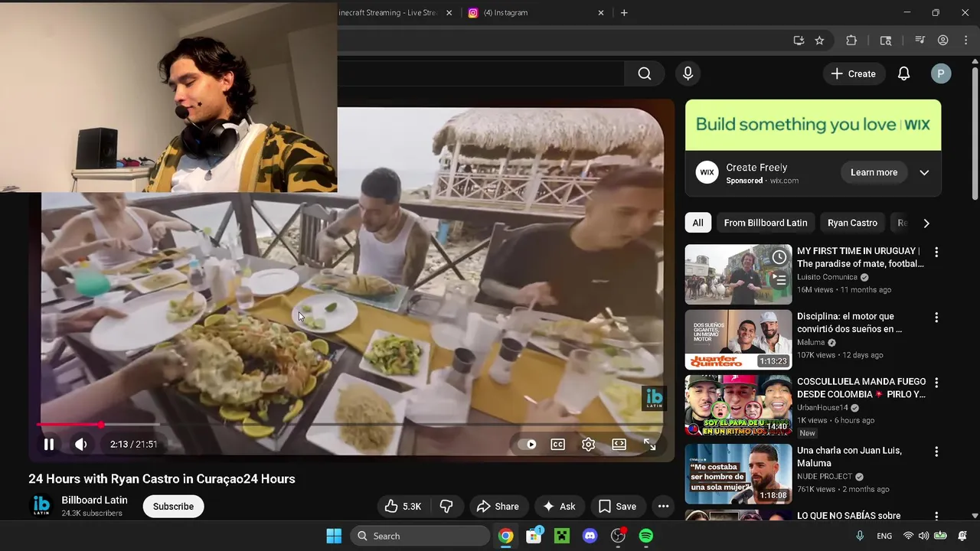Enter full screen mode
The image size is (980, 551).
click(x=649, y=444)
